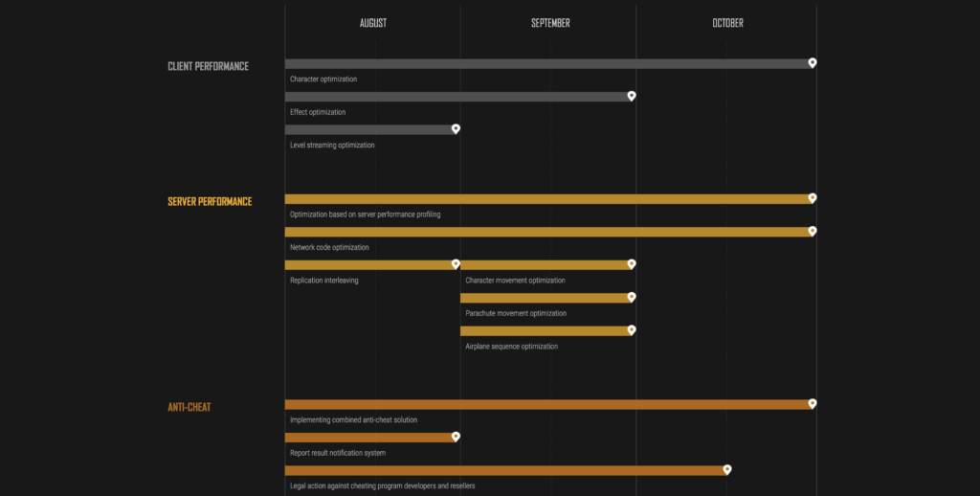
Task: Click the combined anti-cheat solution end marker
Action: [813, 403]
